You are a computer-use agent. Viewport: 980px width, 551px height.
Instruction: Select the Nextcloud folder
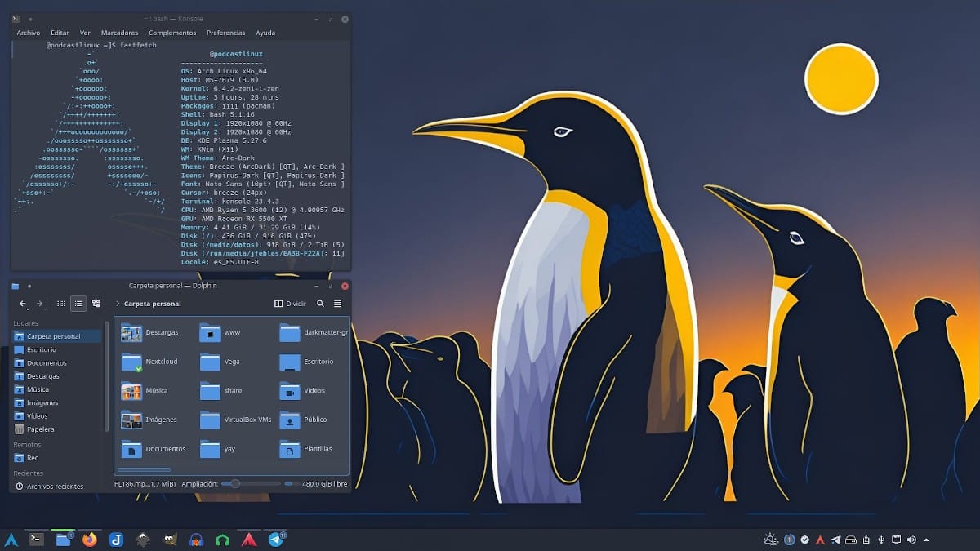[x=149, y=362]
